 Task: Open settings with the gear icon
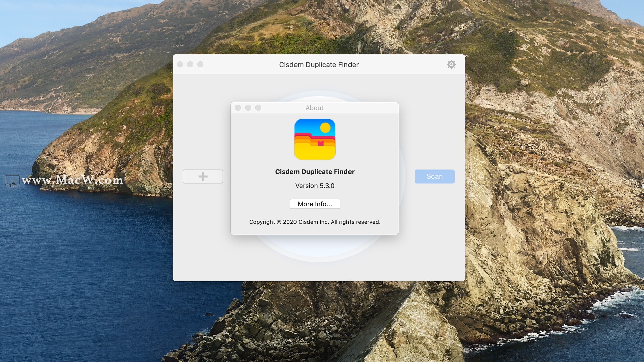(x=451, y=64)
